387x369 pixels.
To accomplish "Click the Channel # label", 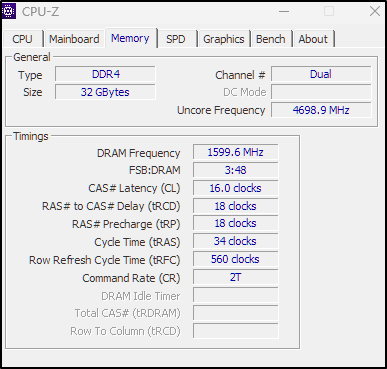I will 240,75.
